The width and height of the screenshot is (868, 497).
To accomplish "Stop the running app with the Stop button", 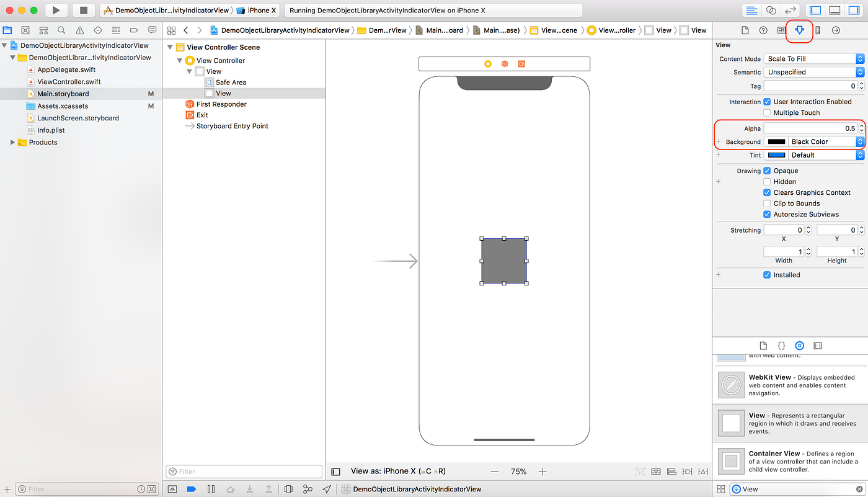I will point(84,10).
